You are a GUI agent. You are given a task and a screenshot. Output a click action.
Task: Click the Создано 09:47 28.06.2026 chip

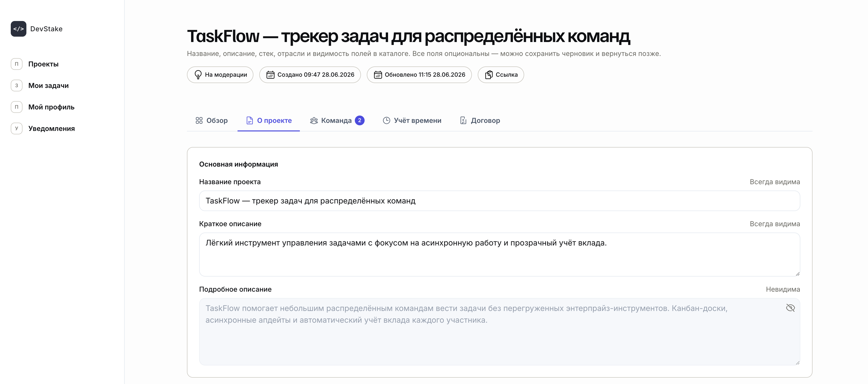310,75
